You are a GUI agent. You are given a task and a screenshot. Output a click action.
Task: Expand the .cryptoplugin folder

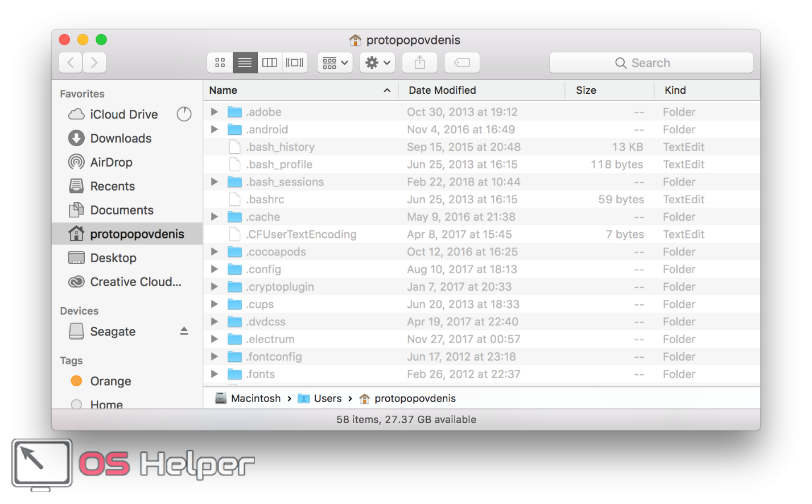[215, 287]
